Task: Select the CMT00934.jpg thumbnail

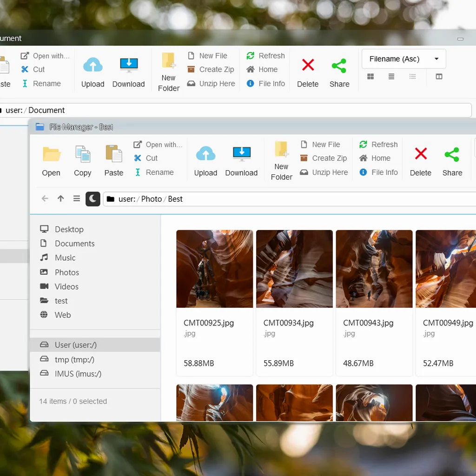Action: [x=294, y=269]
